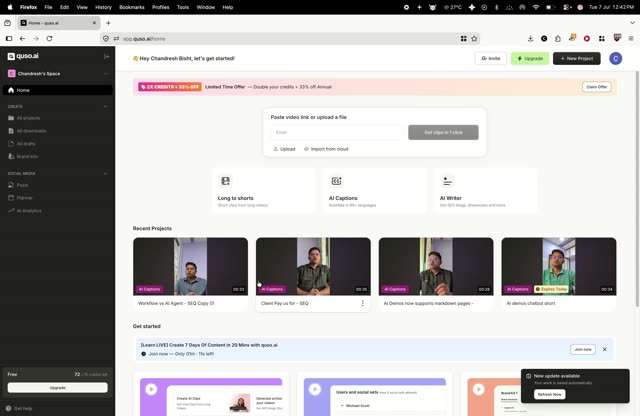Open the Bookmarks menu
The width and height of the screenshot is (640, 416).
(131, 7)
